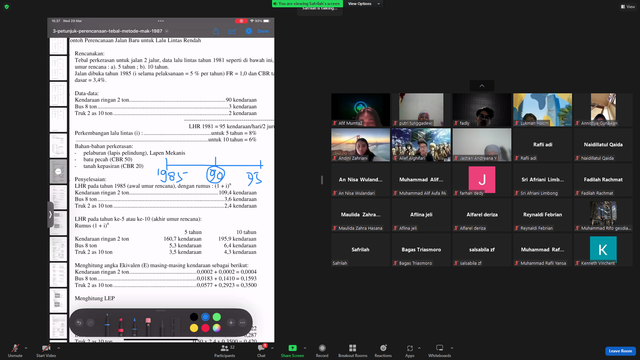Click farhan dedy's pink J avatar tile
This screenshot has width=640, height=360.
482,180
